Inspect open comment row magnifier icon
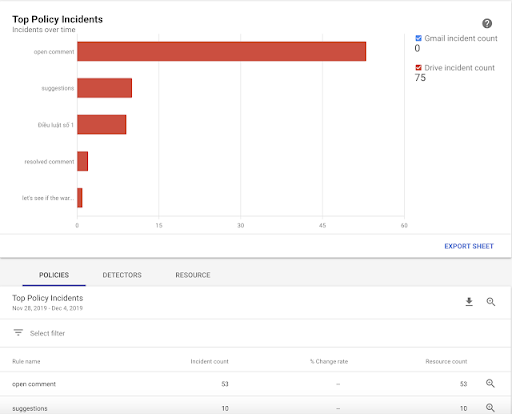The image size is (512, 414). pyautogui.click(x=490, y=383)
